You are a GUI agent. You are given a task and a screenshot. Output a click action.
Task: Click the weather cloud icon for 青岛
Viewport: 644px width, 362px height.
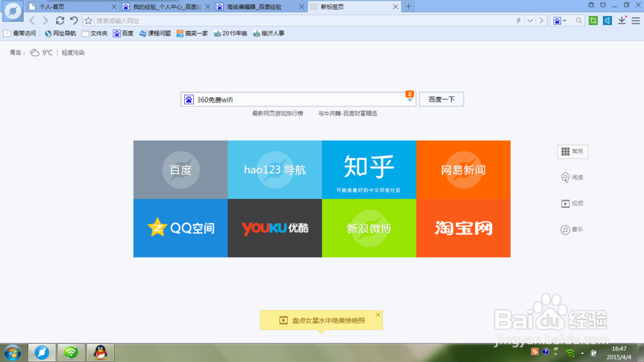click(35, 53)
